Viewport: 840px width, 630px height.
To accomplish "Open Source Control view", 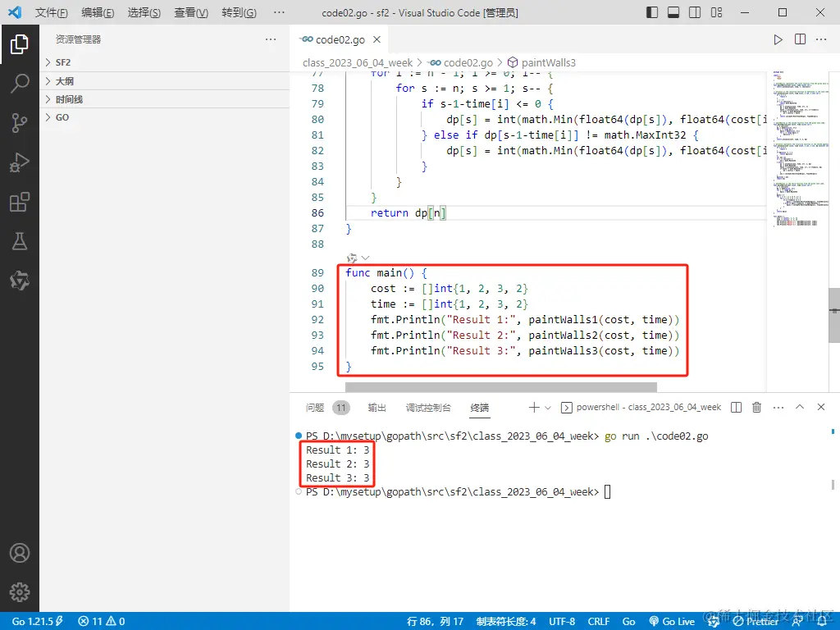I will (20, 123).
